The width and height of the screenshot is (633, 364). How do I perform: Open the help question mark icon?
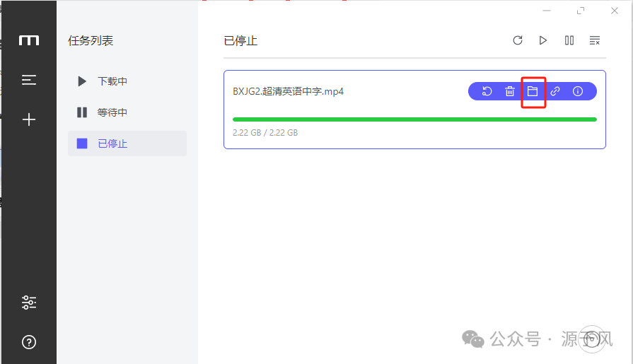[x=29, y=342]
